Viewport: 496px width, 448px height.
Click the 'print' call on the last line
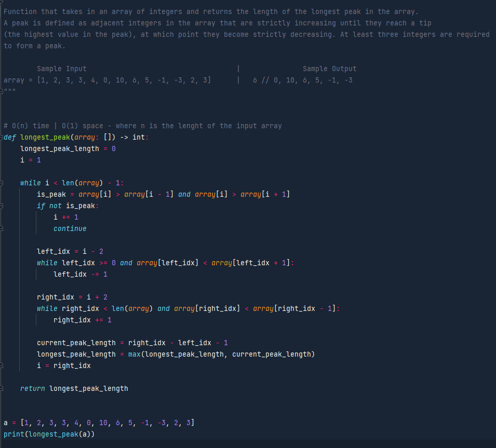14,434
